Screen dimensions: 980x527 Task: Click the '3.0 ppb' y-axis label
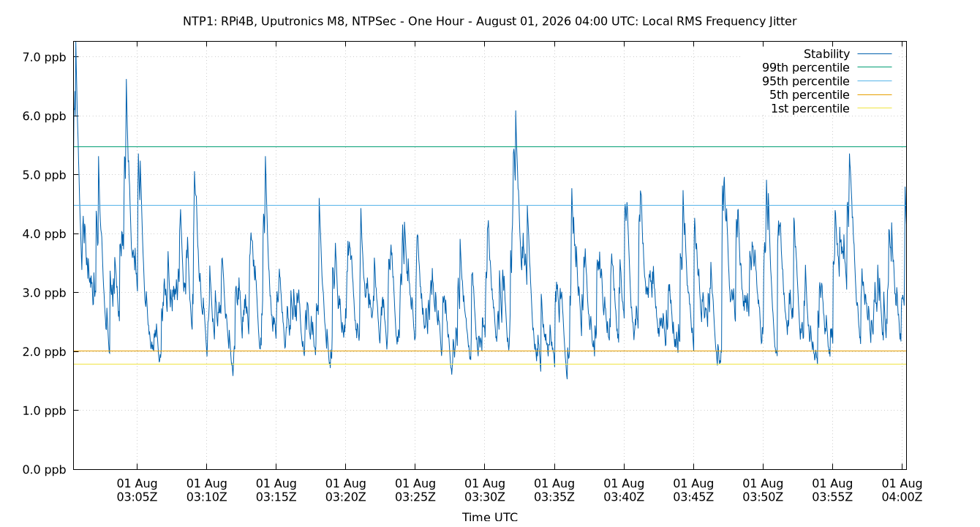coord(45,293)
